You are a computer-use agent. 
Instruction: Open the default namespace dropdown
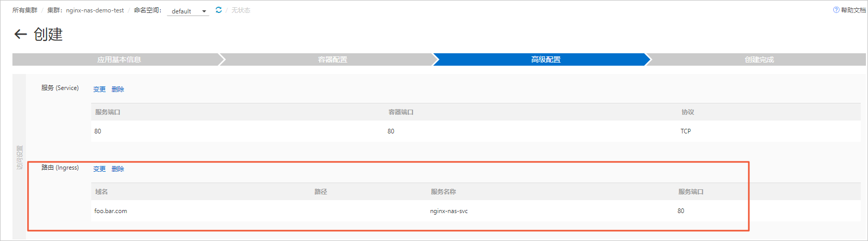point(188,11)
